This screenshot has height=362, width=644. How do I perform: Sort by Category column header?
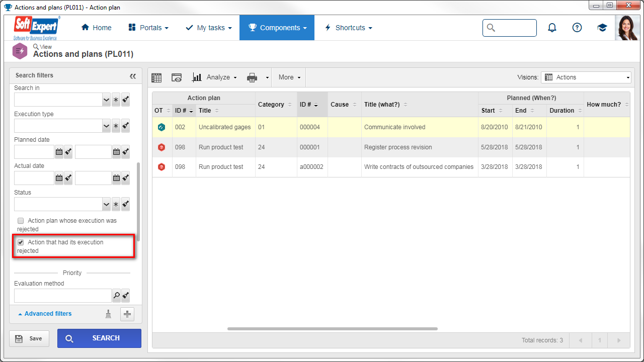coord(276,105)
